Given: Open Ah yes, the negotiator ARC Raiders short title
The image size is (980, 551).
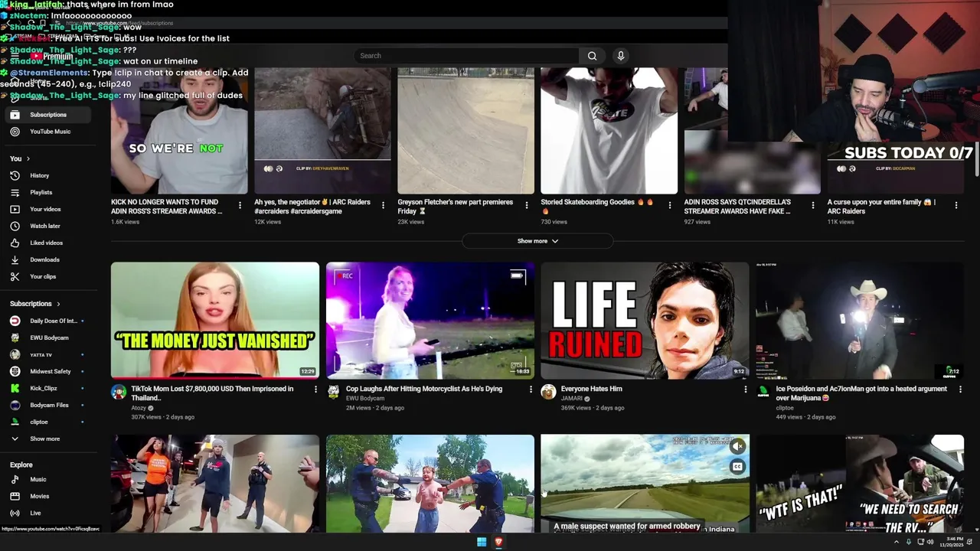Looking at the screenshot, I should coord(312,207).
